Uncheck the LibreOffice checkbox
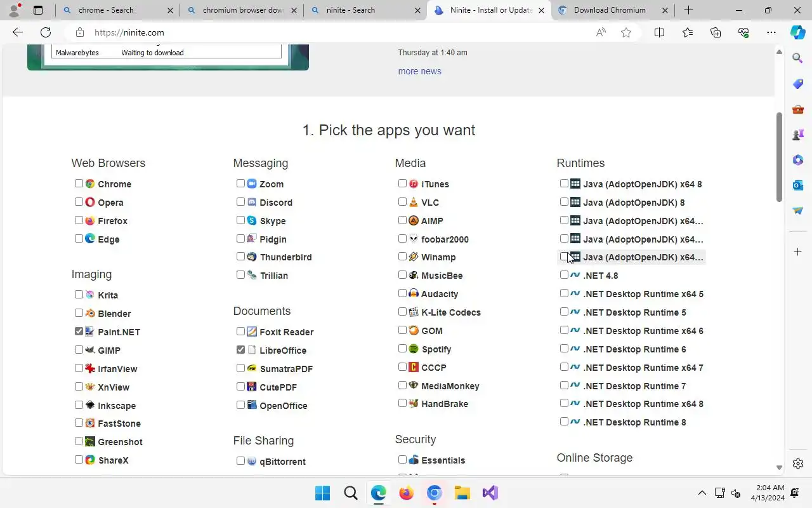The width and height of the screenshot is (812, 508). coord(240,349)
